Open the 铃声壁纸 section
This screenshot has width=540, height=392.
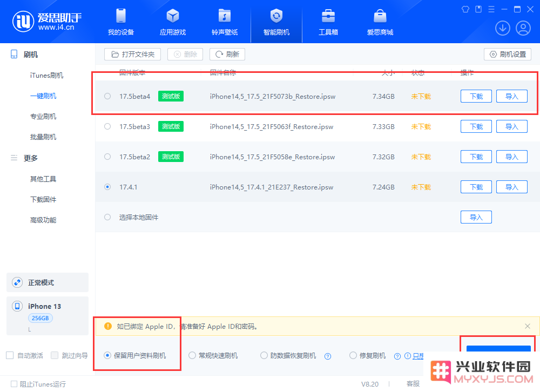click(x=225, y=22)
